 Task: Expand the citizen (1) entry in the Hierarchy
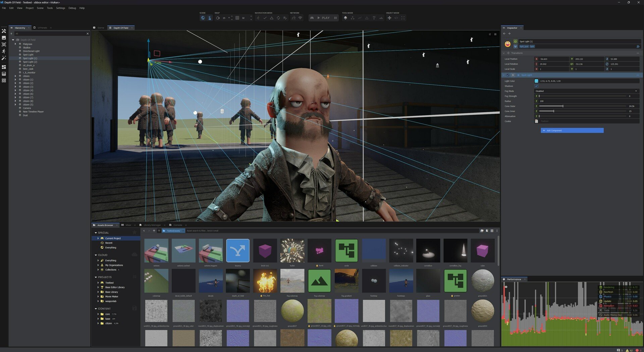(x=15, y=79)
